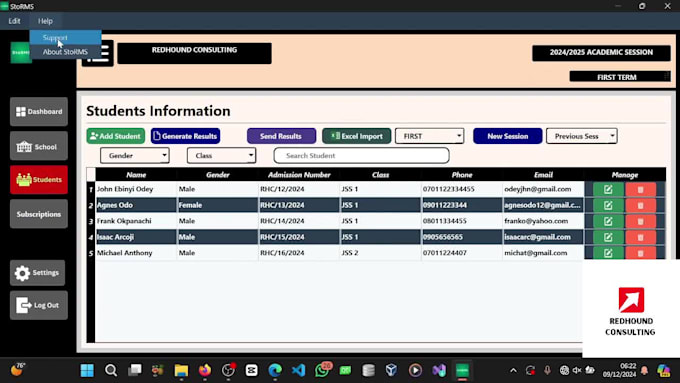
Task: Select row header number 3
Action: pyautogui.click(x=91, y=221)
